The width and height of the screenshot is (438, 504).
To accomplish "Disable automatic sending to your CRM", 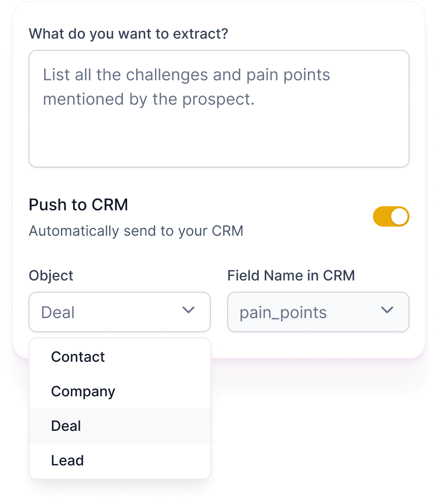I will click(391, 216).
